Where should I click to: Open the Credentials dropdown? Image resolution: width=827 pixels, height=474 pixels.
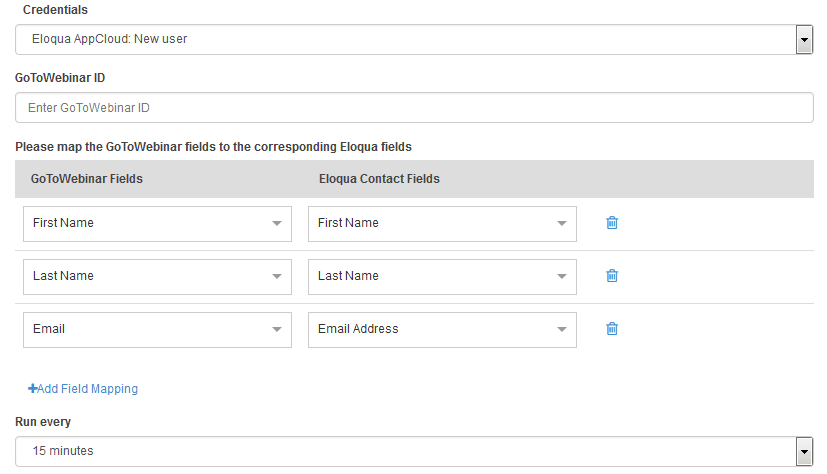point(414,40)
